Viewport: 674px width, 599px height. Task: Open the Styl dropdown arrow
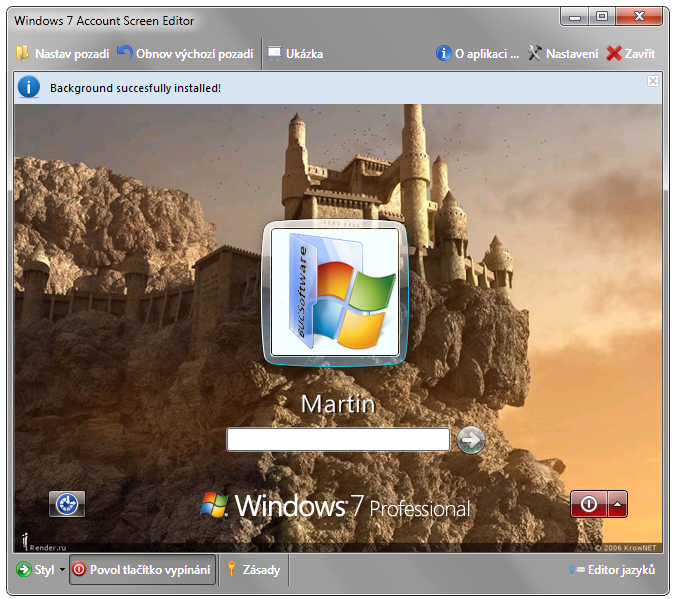62,570
